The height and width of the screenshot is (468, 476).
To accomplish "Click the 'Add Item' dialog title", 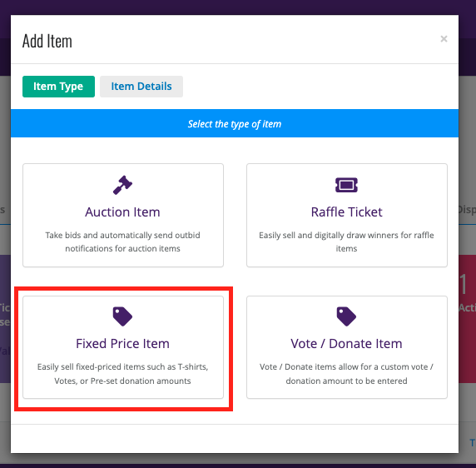I will coord(47,42).
